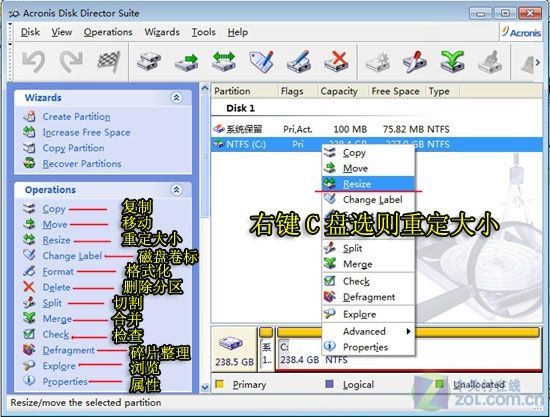Collapse the Operations panel
Screen dimensions: 550x417
(176, 190)
